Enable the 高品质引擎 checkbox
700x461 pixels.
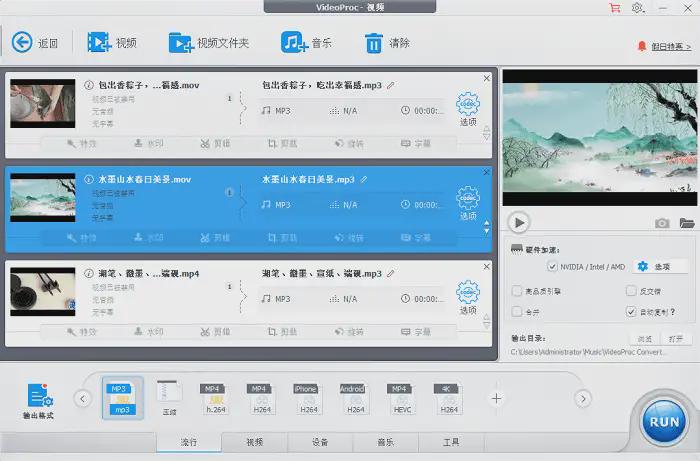(x=516, y=291)
